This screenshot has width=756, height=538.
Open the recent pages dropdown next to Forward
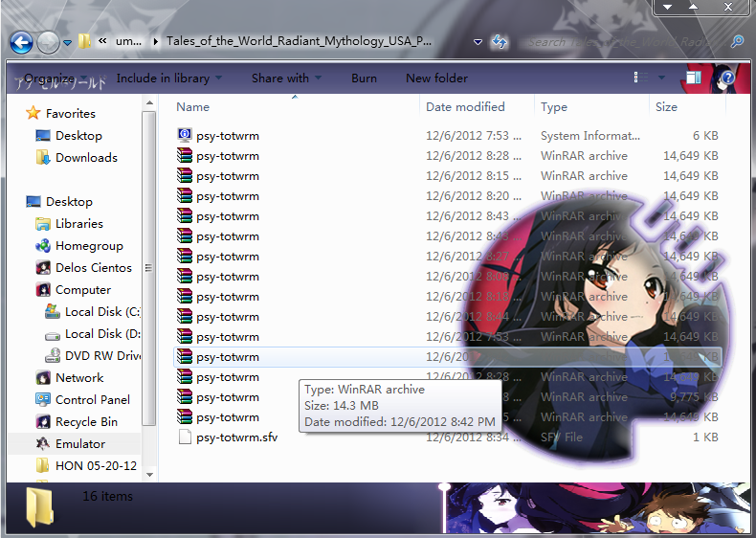click(68, 43)
